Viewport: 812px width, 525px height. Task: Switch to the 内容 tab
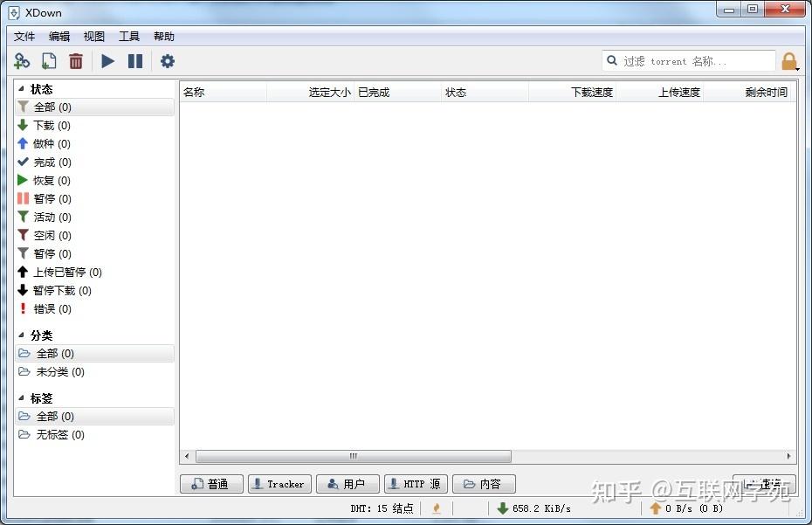(x=484, y=483)
